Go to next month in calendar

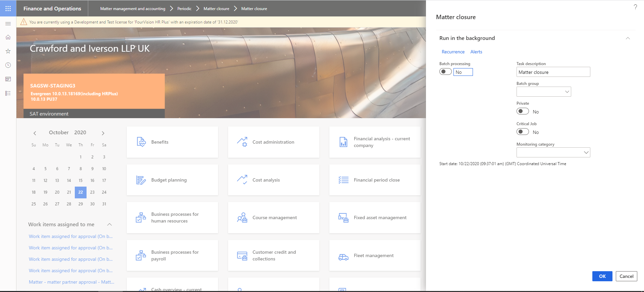[103, 133]
